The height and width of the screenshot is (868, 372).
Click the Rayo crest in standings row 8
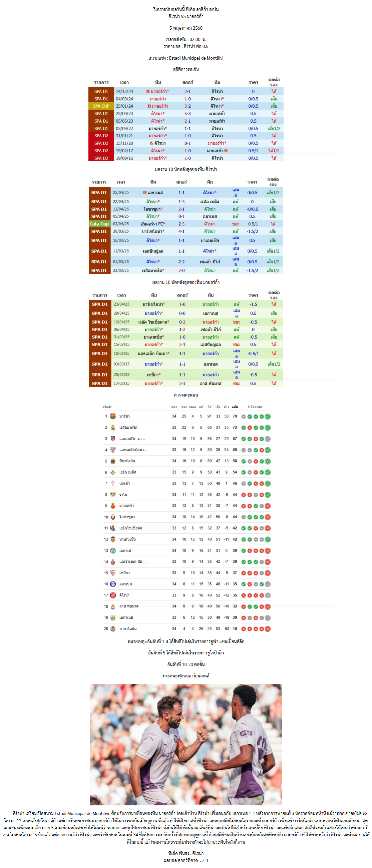click(113, 495)
